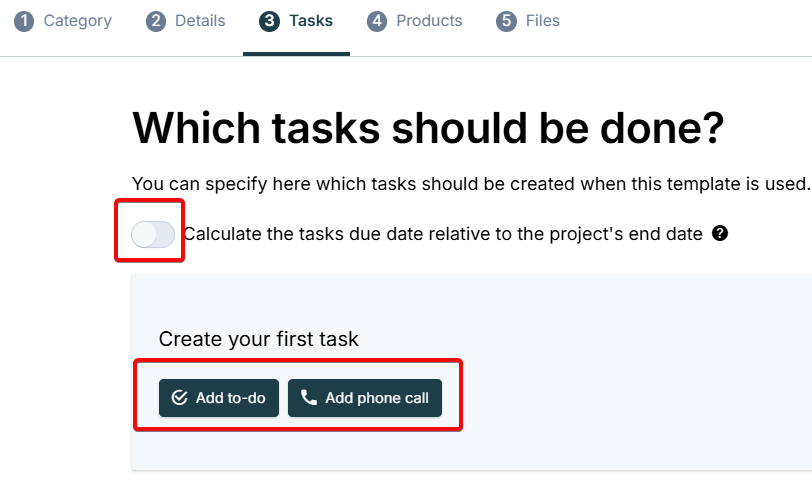The image size is (812, 484).
Task: Open the question mark help icon
Action: click(x=720, y=233)
